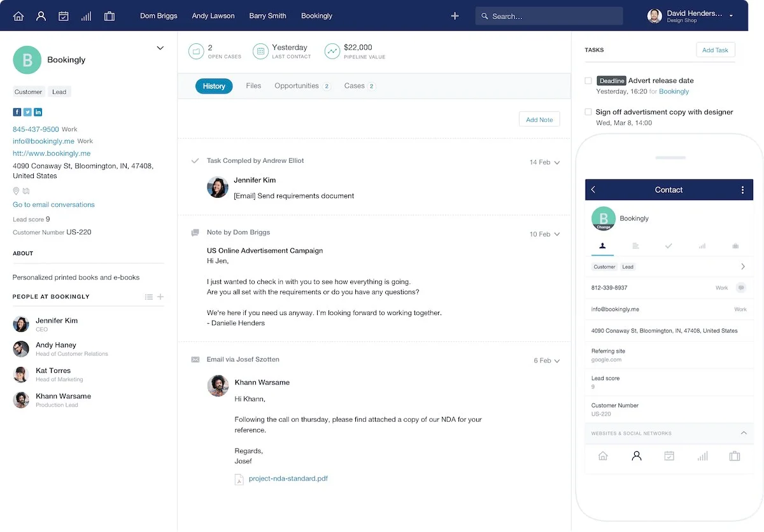Collapse Bookingly company details chevron
Image resolution: width=764 pixels, height=532 pixels.
(x=160, y=48)
